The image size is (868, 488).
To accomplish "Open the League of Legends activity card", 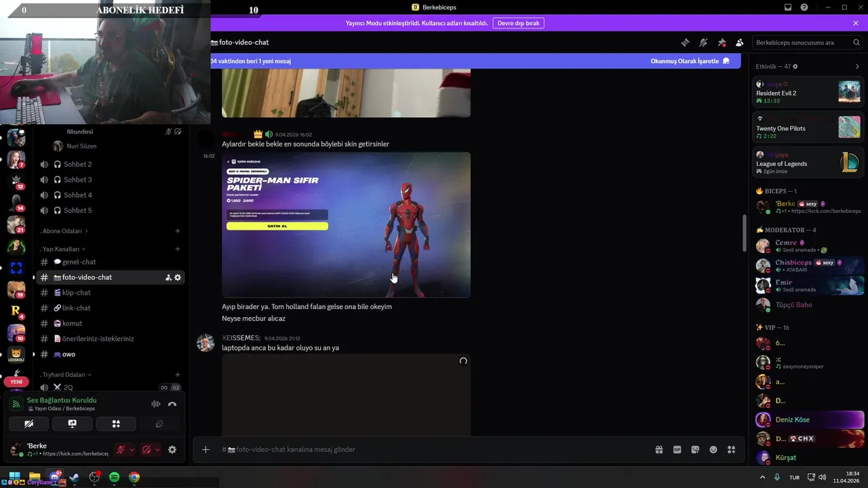I will point(808,162).
